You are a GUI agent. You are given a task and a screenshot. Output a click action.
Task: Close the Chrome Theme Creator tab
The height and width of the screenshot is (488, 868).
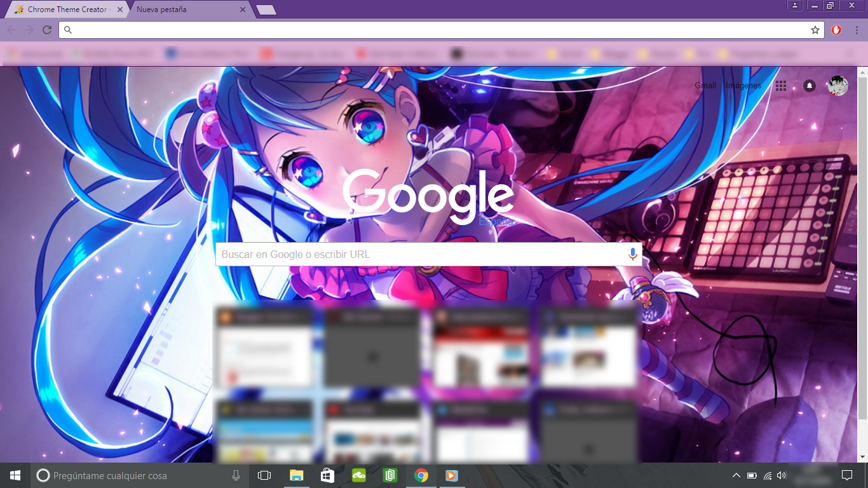(120, 10)
